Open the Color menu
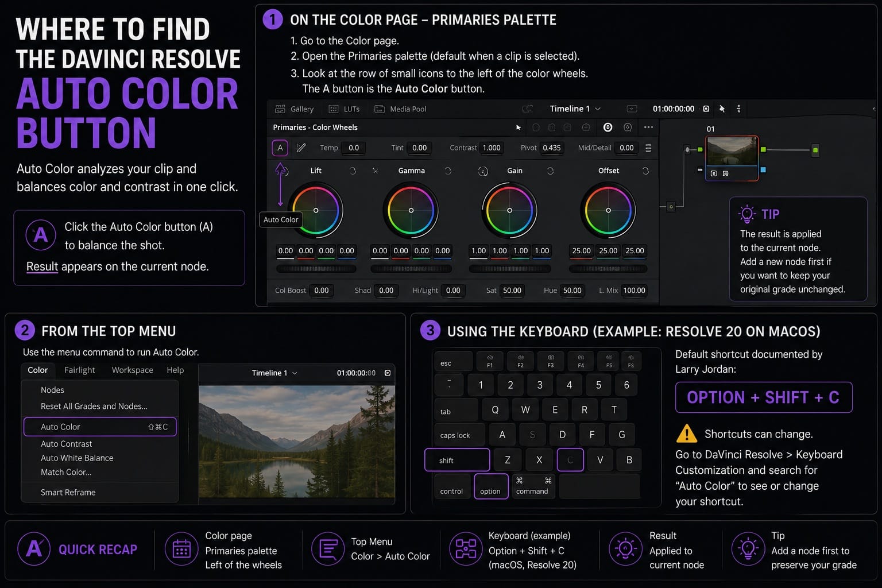The width and height of the screenshot is (882, 588). [38, 370]
